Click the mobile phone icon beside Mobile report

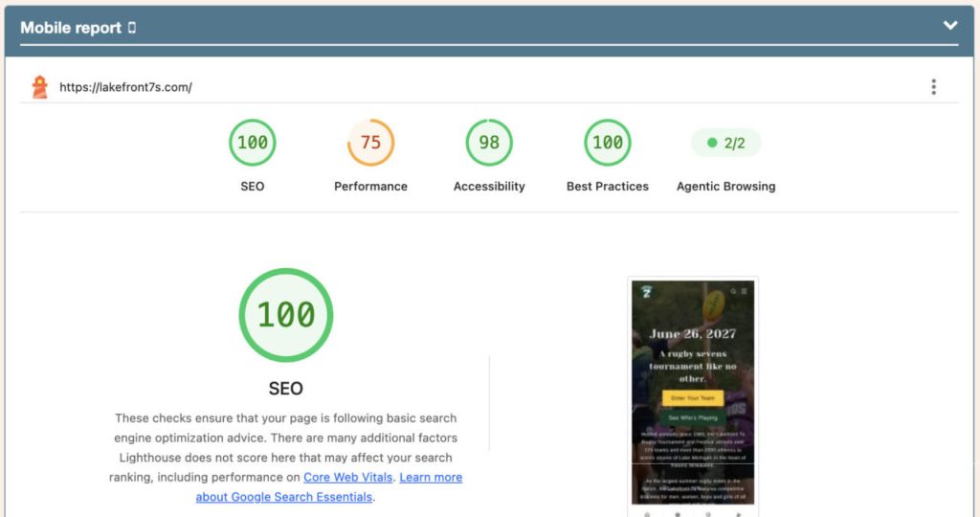pos(132,28)
